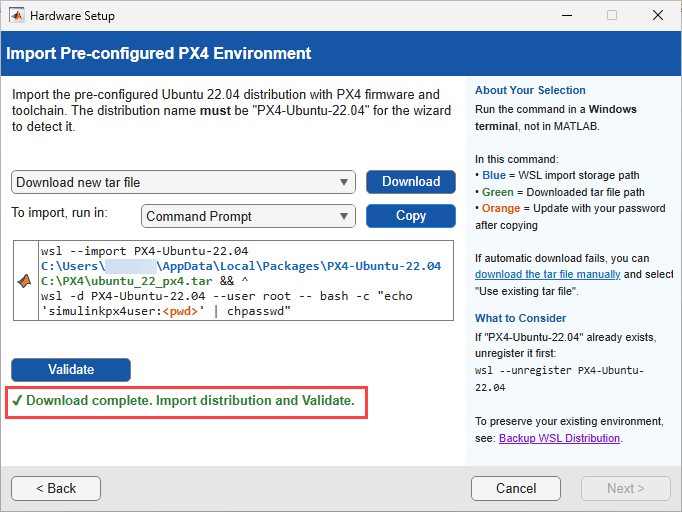Click inside the wsl import command text box
Viewport: 682px width, 512px height.
(246, 281)
